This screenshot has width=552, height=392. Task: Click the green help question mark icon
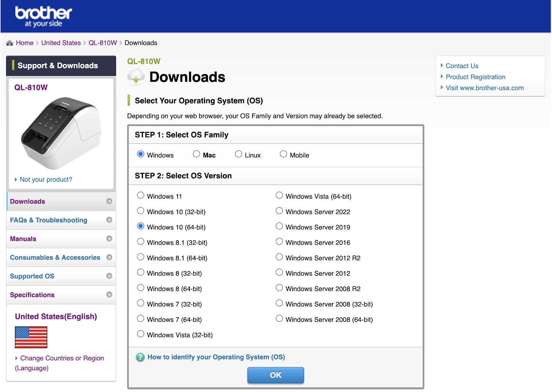(140, 357)
